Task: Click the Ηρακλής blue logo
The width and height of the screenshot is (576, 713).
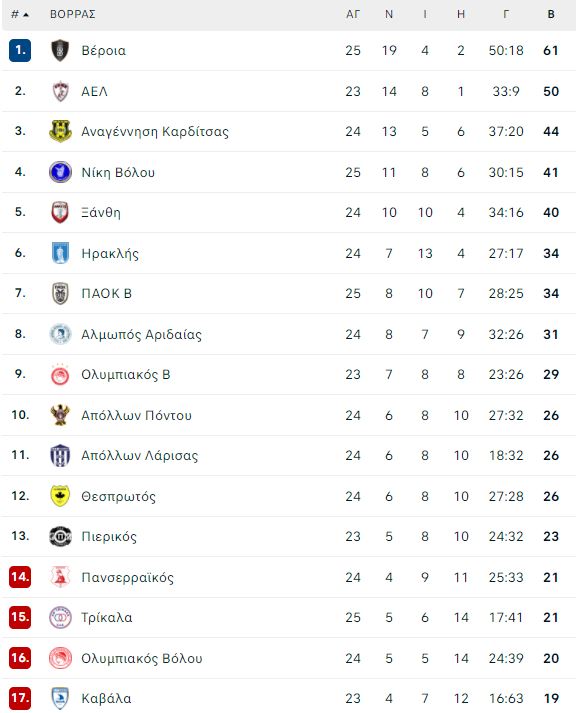Action: click(60, 253)
